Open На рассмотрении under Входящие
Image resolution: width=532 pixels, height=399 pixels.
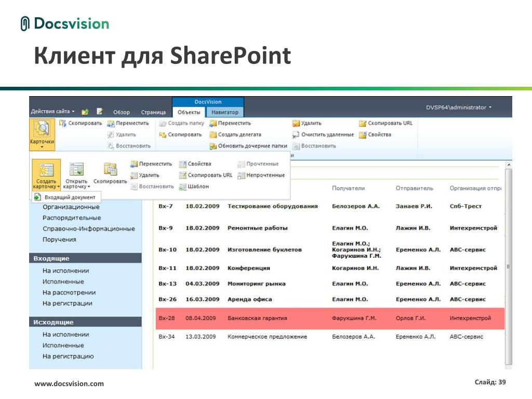click(x=69, y=292)
